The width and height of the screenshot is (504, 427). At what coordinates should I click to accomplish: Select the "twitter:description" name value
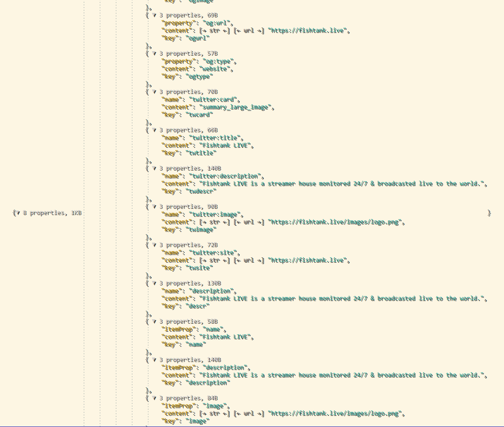[225, 176]
